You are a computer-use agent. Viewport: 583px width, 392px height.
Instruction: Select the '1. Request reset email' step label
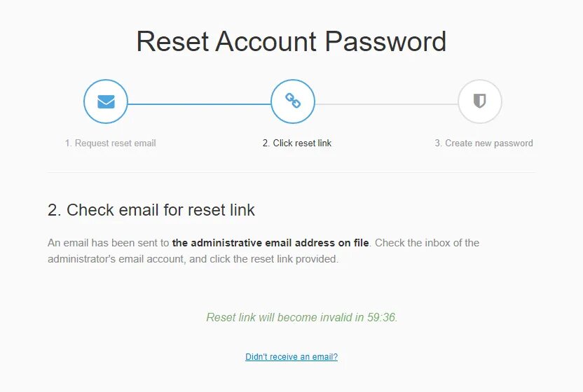point(110,143)
